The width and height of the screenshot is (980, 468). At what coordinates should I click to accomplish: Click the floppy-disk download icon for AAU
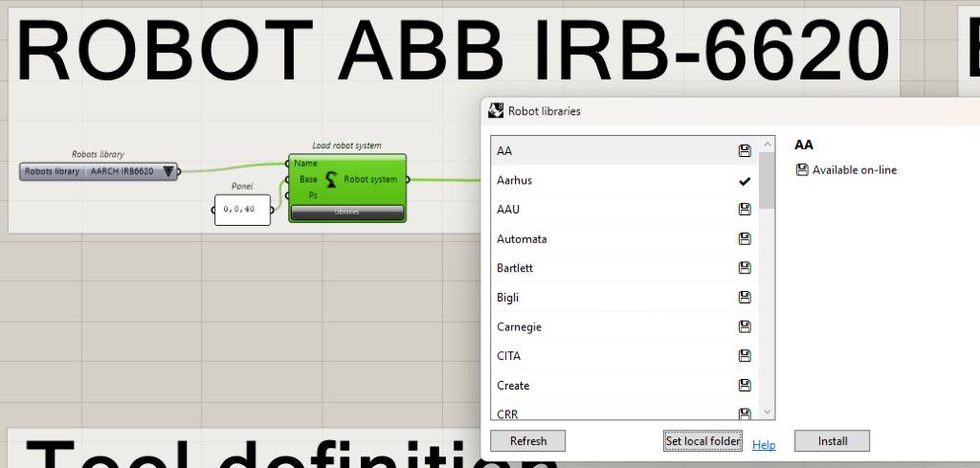[745, 210]
